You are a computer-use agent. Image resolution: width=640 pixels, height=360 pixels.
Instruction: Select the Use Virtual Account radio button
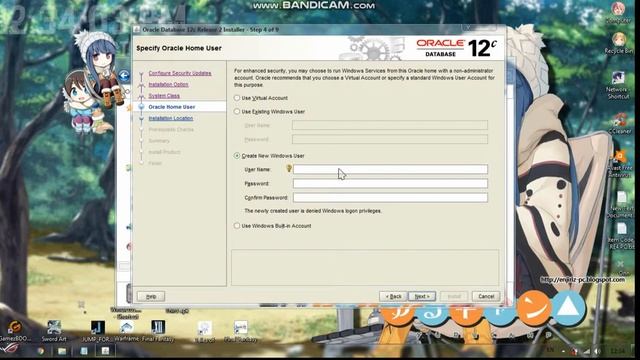237,98
